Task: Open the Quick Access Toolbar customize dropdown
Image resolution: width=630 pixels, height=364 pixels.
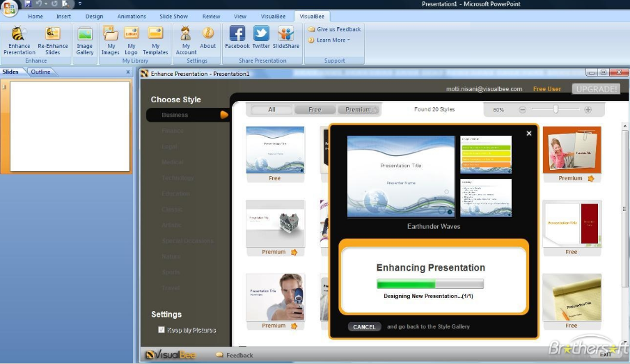Action: (x=80, y=4)
